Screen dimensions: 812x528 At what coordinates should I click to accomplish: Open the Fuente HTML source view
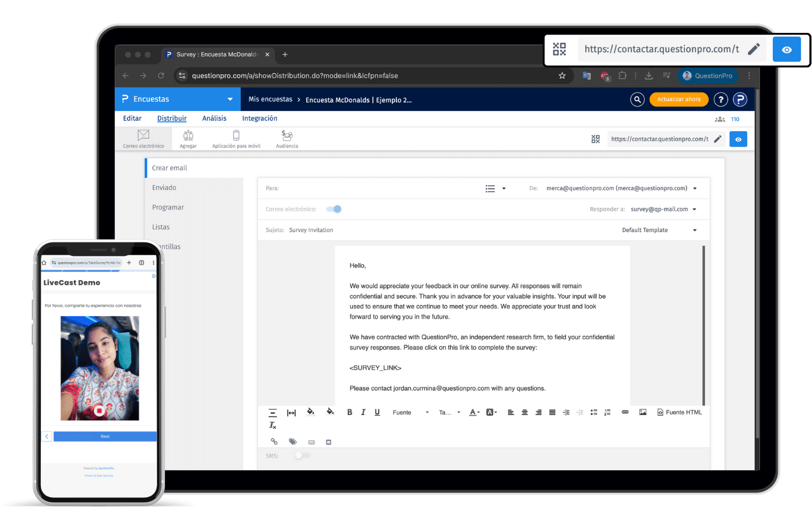coord(679,412)
